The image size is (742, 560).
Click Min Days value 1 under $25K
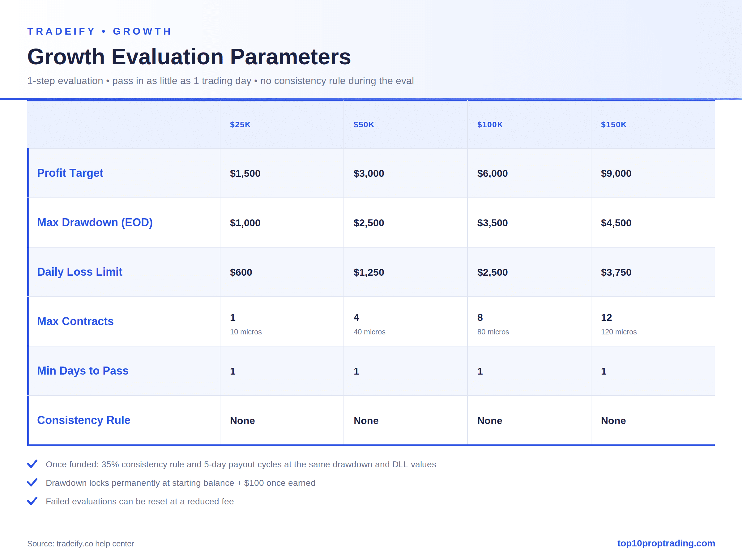click(233, 371)
